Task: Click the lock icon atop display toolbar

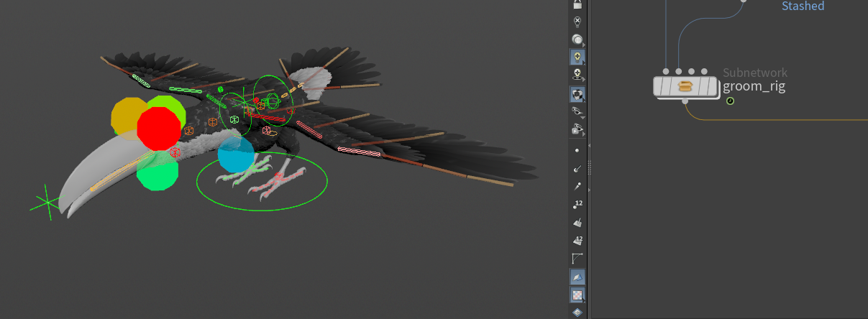Action: 577,4
